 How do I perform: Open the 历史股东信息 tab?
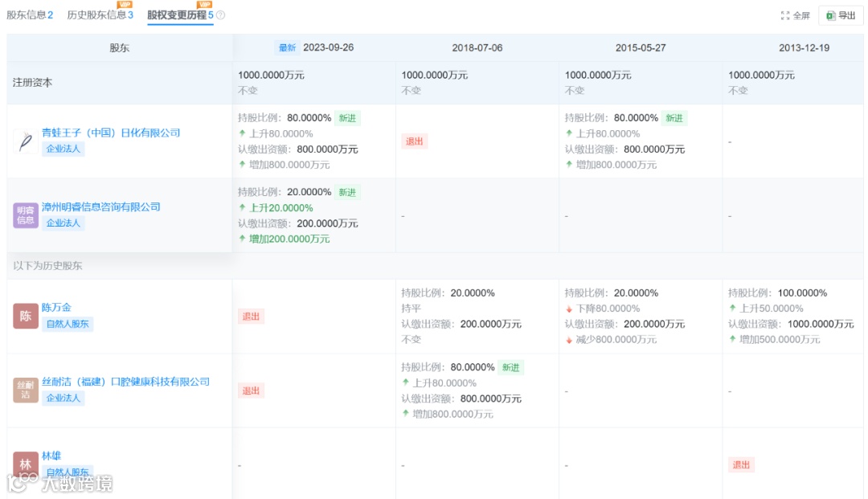tap(100, 15)
